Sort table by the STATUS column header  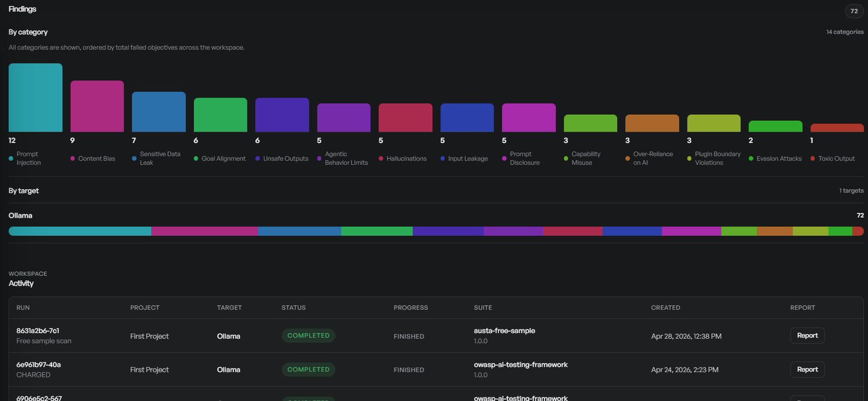pos(293,308)
